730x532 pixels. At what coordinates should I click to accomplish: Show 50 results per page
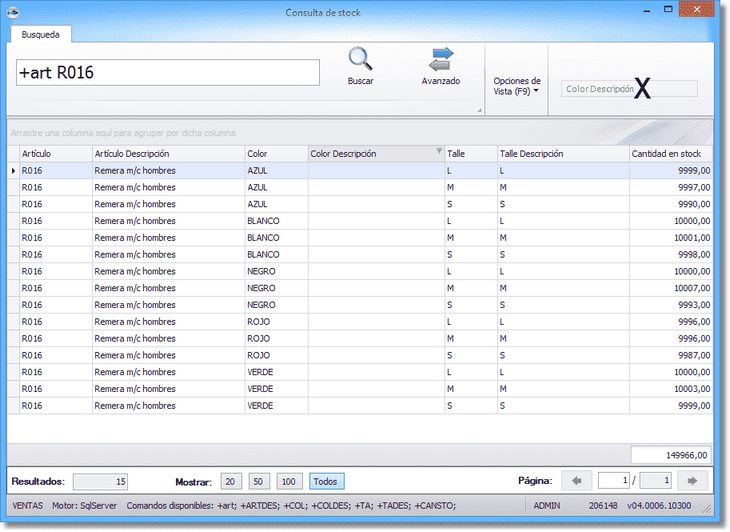point(260,481)
